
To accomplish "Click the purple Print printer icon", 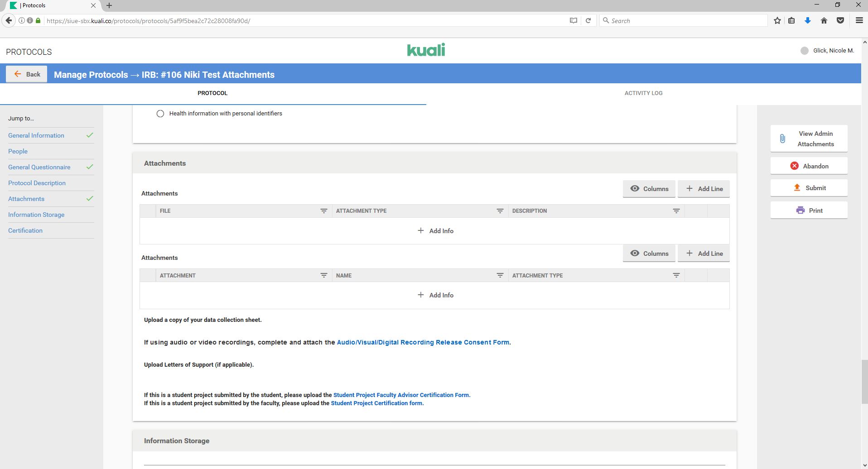I will [800, 211].
